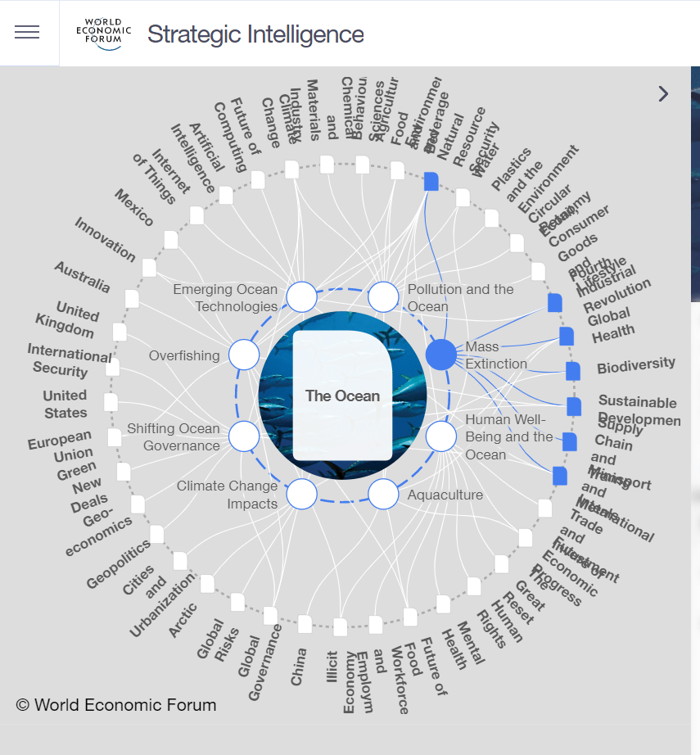Select the Aquaculture node circle

click(383, 494)
